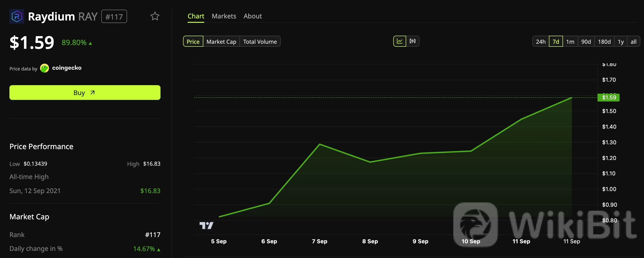This screenshot has height=258, width=644.
Task: Set chart range to 1m
Action: (570, 41)
